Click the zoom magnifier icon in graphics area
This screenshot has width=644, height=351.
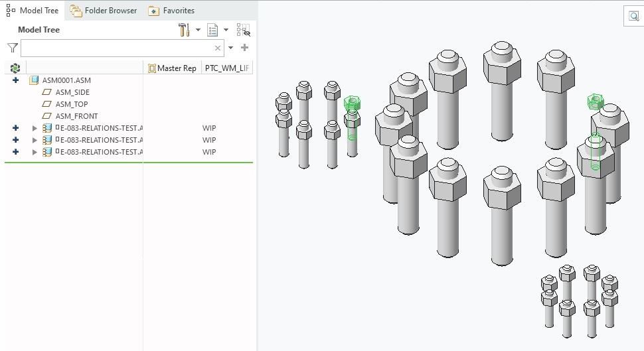coord(634,17)
